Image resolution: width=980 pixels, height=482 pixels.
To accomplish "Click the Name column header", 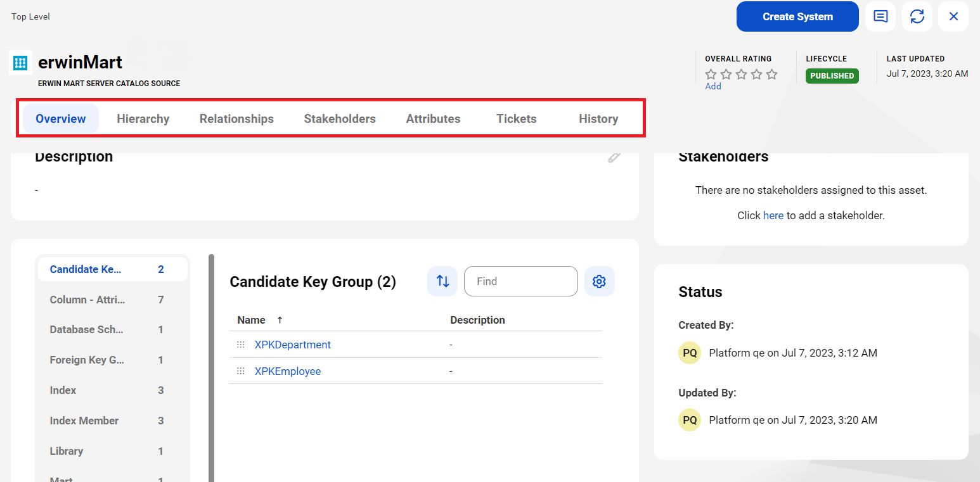I will (251, 320).
